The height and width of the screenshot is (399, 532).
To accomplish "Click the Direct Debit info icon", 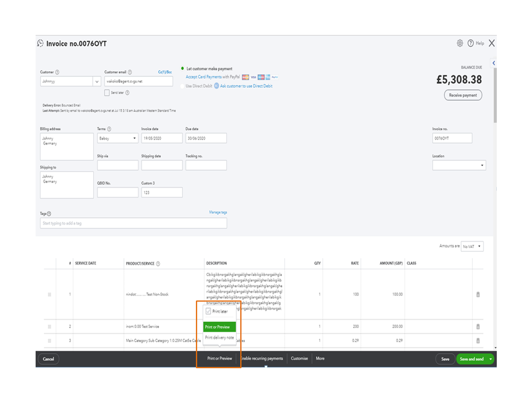I will click(x=216, y=86).
